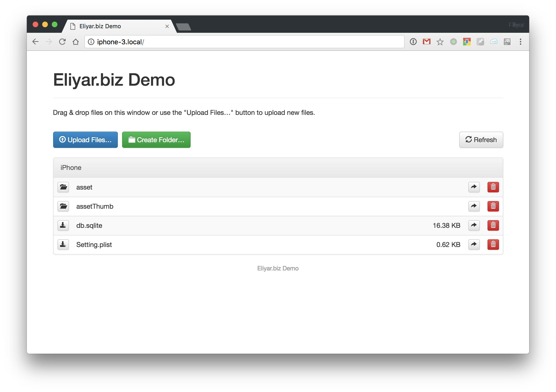Image resolution: width=556 pixels, height=392 pixels.
Task: Click Create Folder button
Action: pyautogui.click(x=156, y=140)
